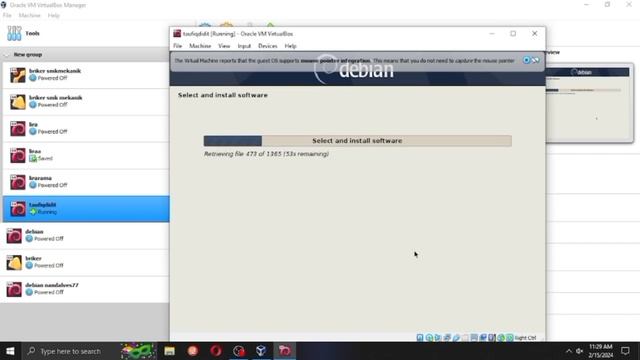Show hidden system tray icons

click(x=569, y=351)
